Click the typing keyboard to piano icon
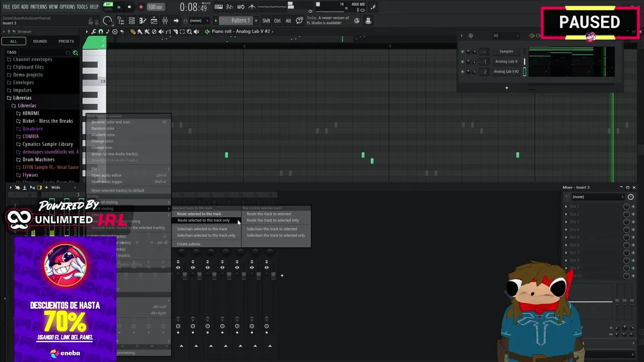This screenshot has width=644, height=362. point(219,7)
